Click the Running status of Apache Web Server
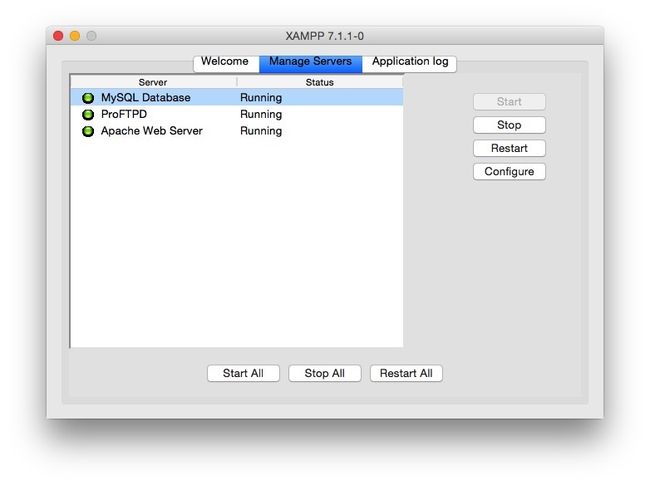 [x=261, y=131]
